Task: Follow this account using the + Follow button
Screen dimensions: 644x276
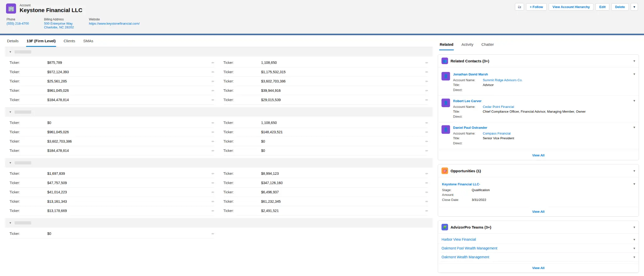Action: (x=536, y=7)
